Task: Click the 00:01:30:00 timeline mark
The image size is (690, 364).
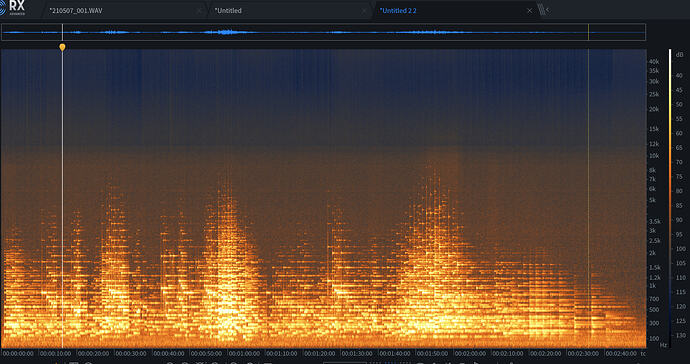Action: pyautogui.click(x=357, y=353)
